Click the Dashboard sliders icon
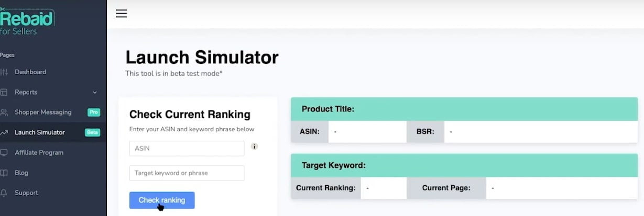The width and height of the screenshot is (644, 216). click(4, 72)
